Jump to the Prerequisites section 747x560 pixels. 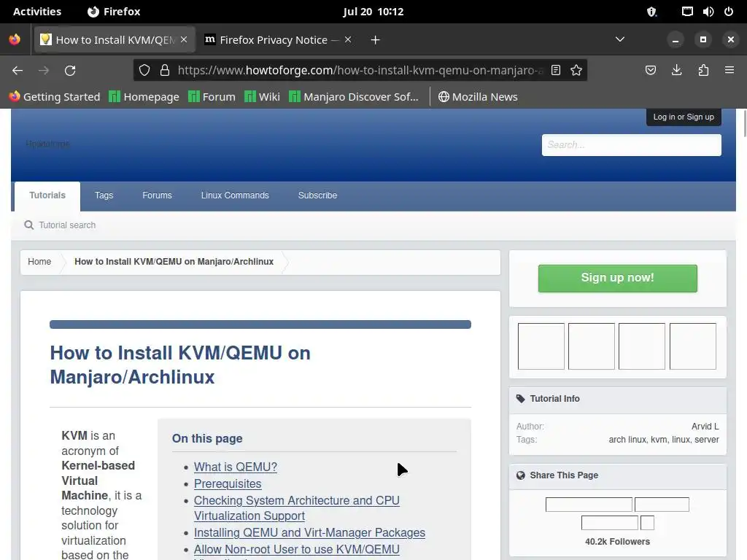(228, 484)
